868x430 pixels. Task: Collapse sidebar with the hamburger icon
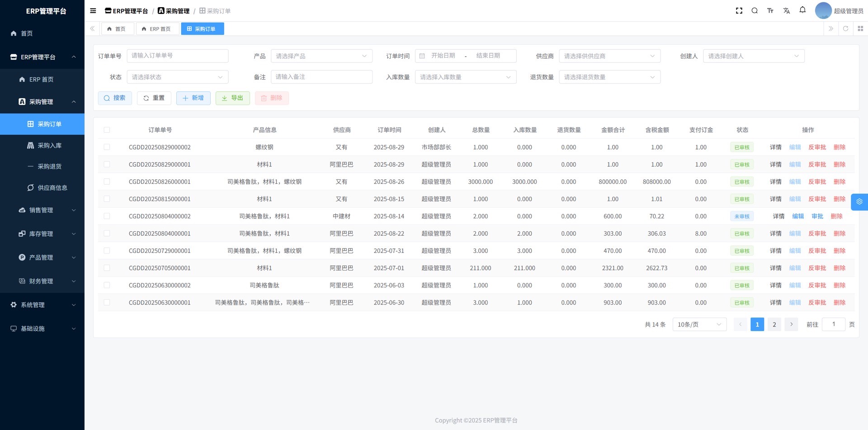(x=93, y=11)
